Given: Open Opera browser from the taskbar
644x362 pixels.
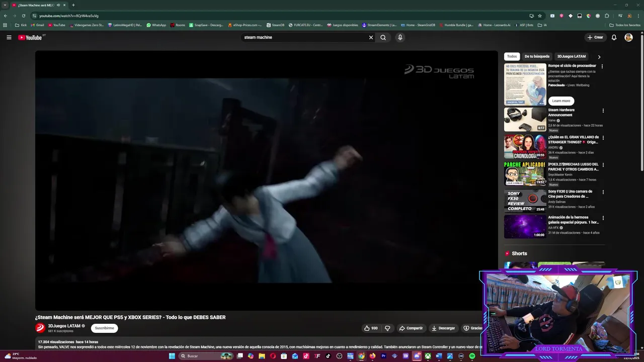Looking at the screenshot, I should coord(273,356).
